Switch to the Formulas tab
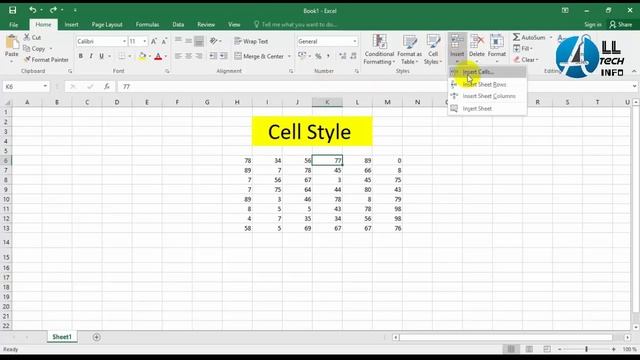This screenshot has height=360, width=640. 147,24
